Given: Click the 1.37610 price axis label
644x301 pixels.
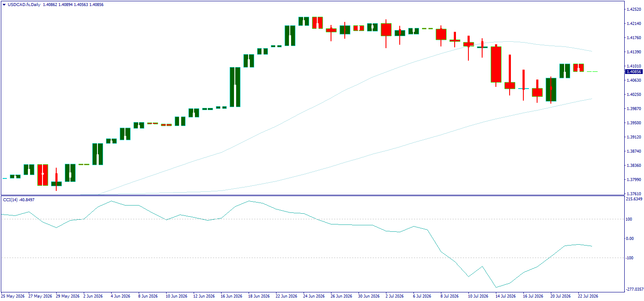Looking at the screenshot, I should (x=634, y=194).
